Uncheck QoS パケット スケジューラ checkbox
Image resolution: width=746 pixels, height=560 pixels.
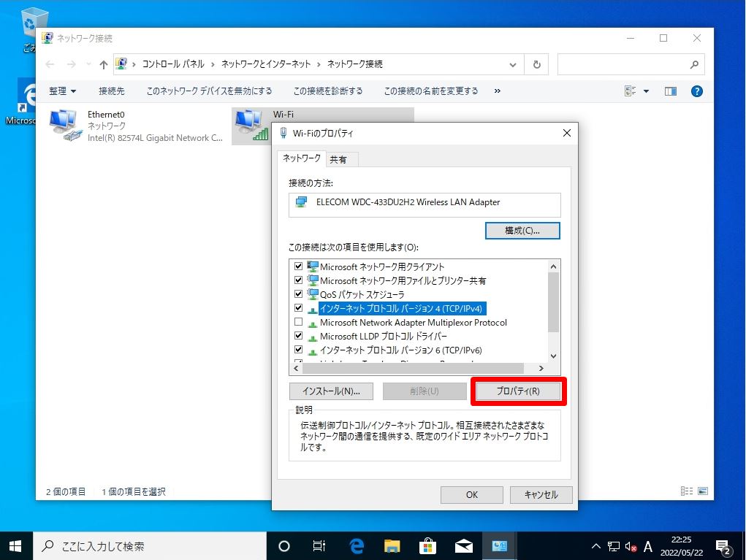pyautogui.click(x=298, y=294)
